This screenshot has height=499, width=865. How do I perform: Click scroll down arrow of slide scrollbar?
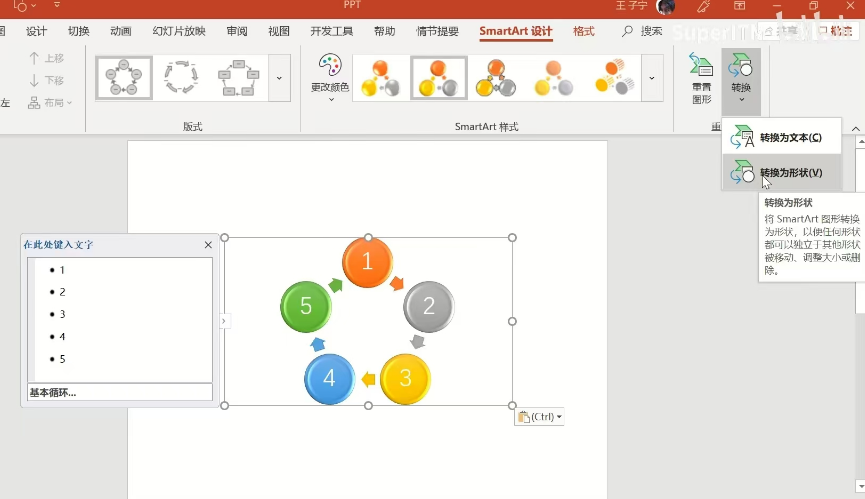[860, 486]
